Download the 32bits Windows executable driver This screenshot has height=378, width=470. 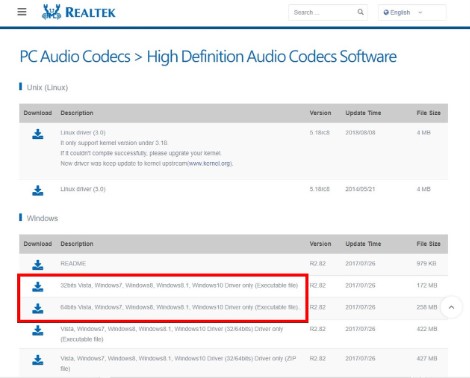(38, 287)
